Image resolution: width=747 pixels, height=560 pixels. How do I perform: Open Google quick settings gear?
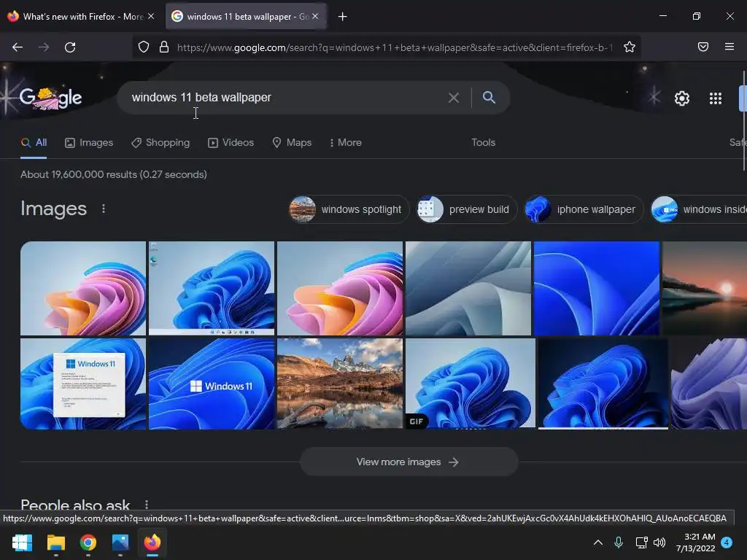[682, 98]
